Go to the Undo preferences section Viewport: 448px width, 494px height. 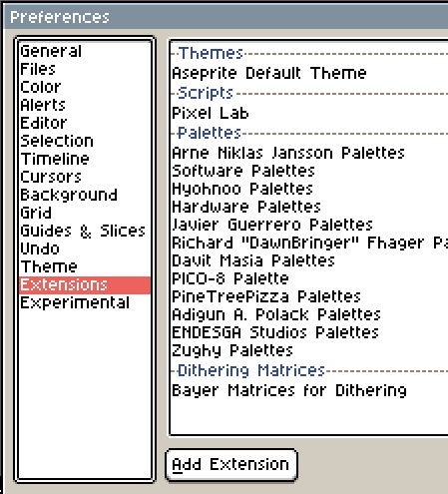tap(85, 248)
